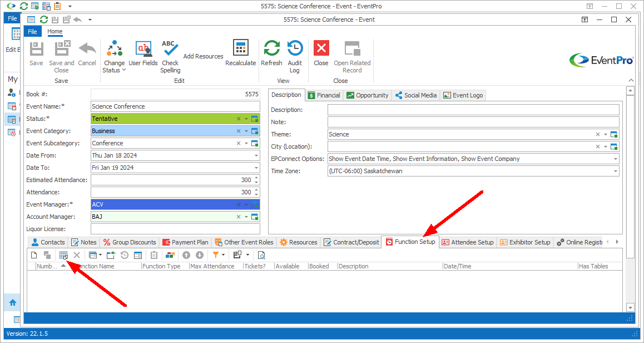Clear the Theme field with its X
This screenshot has height=343, width=644.
pos(598,135)
